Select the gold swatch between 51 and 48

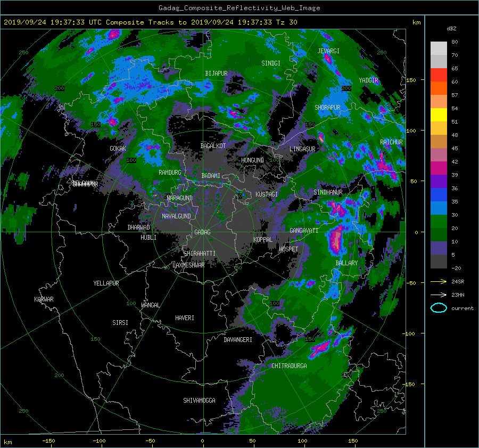pos(439,128)
